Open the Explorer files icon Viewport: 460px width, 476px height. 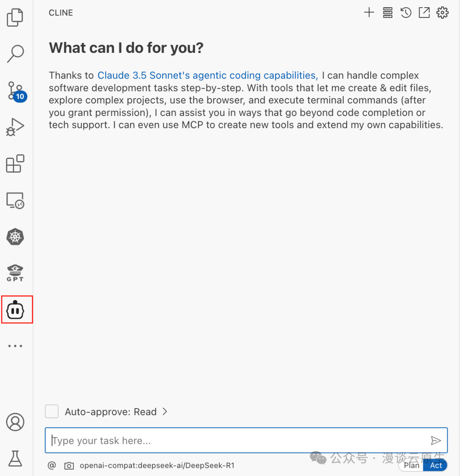pos(15,17)
